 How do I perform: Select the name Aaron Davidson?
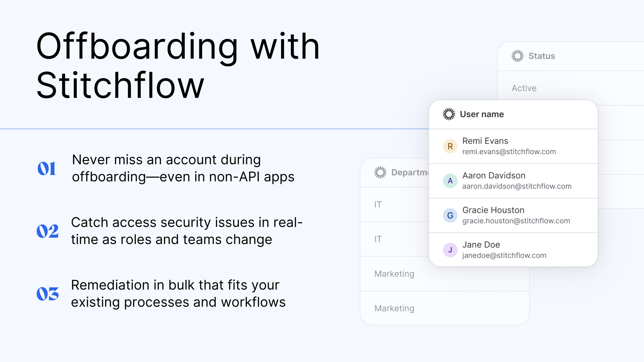click(494, 175)
